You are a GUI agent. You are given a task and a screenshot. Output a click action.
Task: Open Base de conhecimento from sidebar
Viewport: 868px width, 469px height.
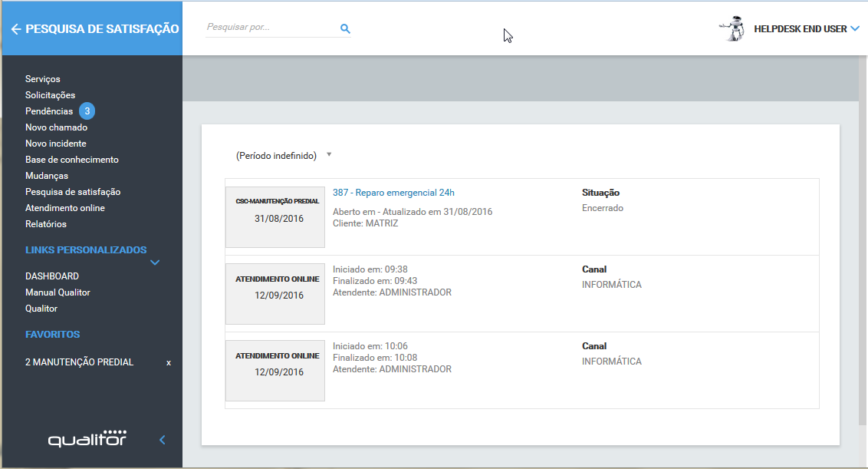(x=71, y=160)
